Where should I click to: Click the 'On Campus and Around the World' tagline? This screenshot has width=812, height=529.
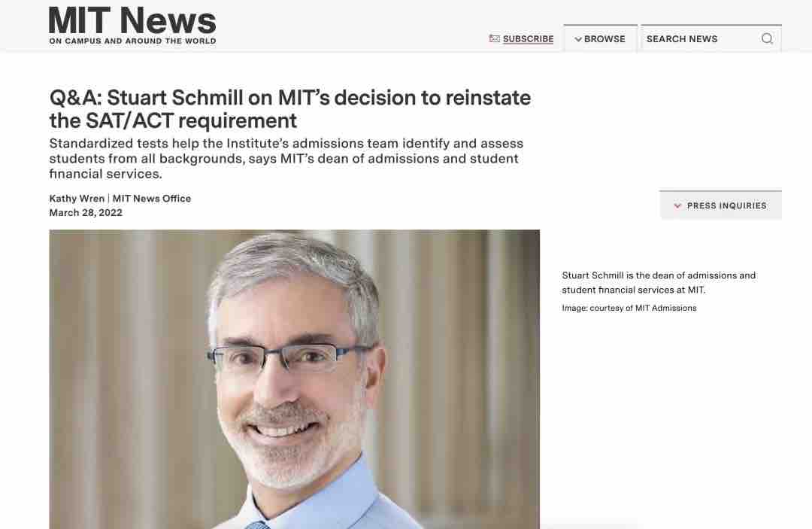click(132, 41)
